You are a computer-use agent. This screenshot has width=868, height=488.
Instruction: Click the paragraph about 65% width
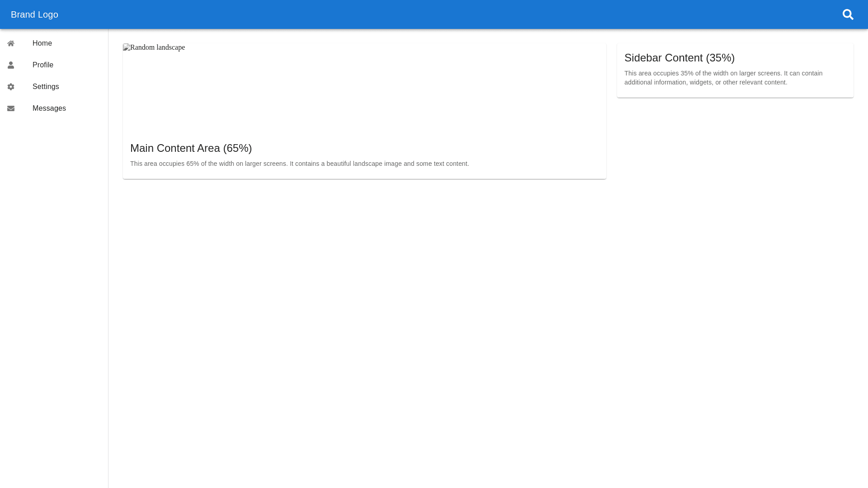click(299, 164)
